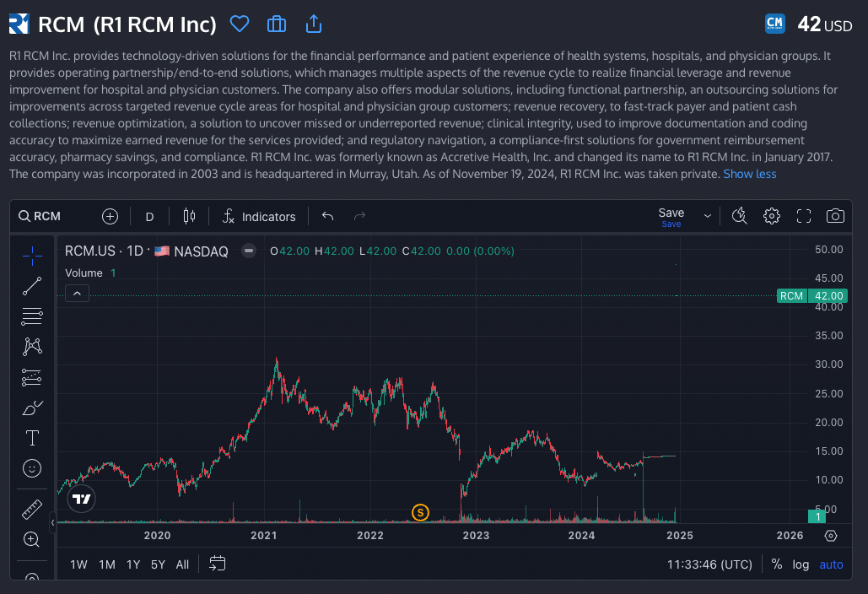Add a compare symbol with plus icon

(x=111, y=216)
